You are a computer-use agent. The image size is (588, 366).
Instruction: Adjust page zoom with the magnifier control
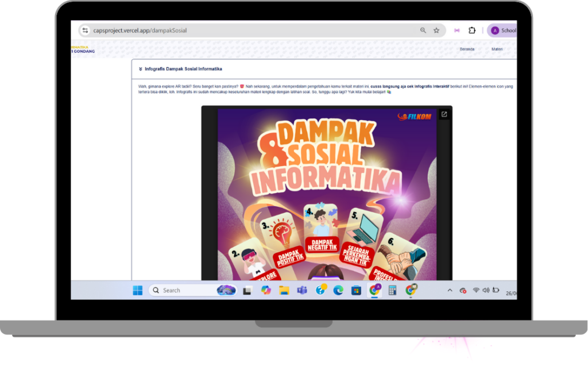click(423, 29)
